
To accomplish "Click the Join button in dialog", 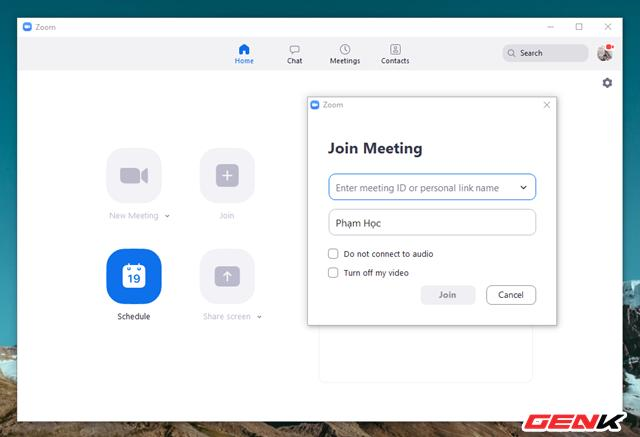I will [448, 295].
